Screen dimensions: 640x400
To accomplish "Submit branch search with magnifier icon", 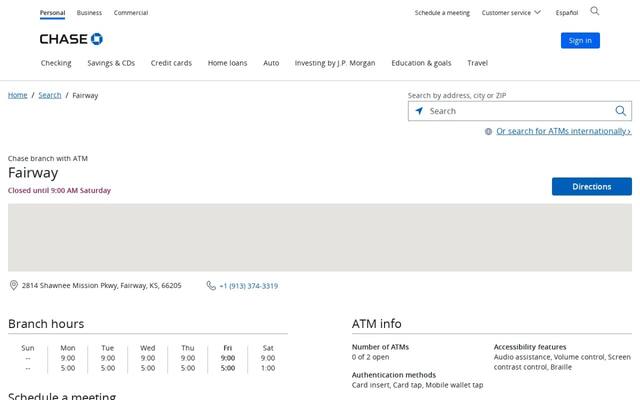I will pyautogui.click(x=620, y=111).
